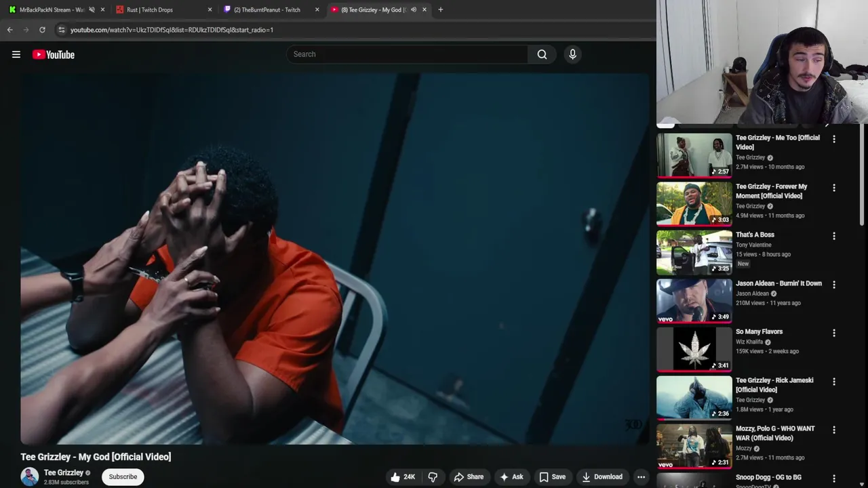The image size is (868, 488).
Task: Play That's A Boss thumbnail
Action: click(x=694, y=251)
